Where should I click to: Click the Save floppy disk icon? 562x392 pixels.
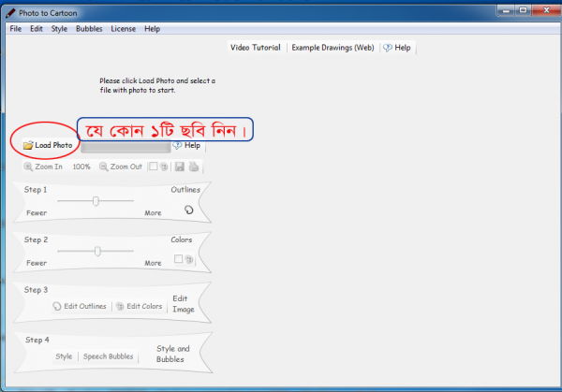pyautogui.click(x=180, y=167)
